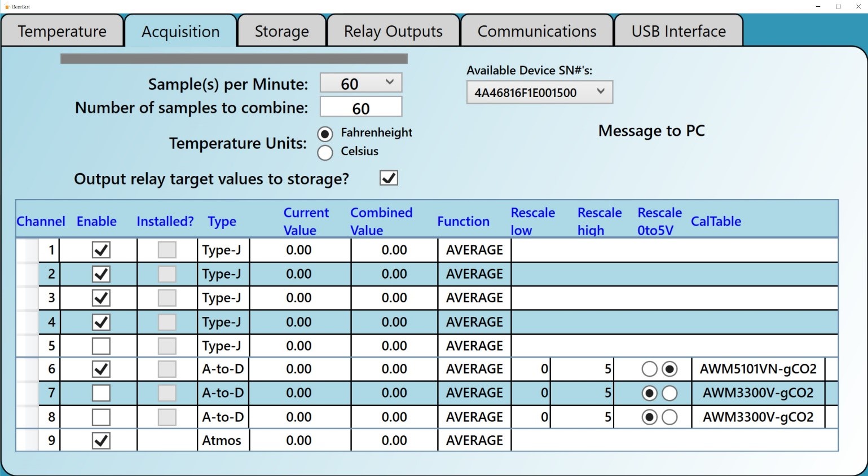The height and width of the screenshot is (476, 868).
Task: Click channel 6 Rescale high value field
Action: pyautogui.click(x=583, y=369)
